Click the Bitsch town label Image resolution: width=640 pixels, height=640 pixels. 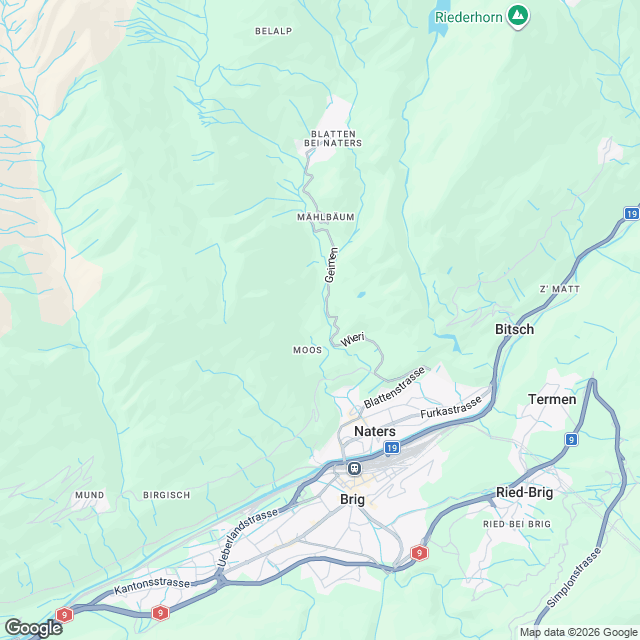514,329
